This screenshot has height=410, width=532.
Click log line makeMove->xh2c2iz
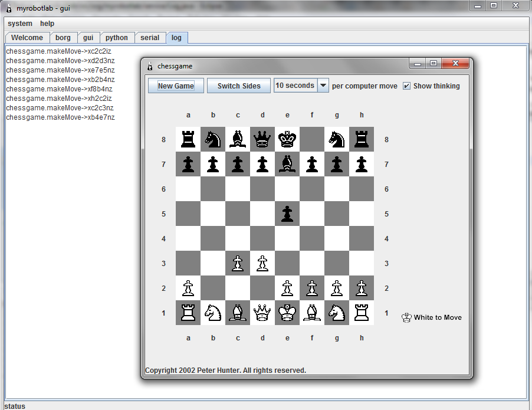coord(59,99)
